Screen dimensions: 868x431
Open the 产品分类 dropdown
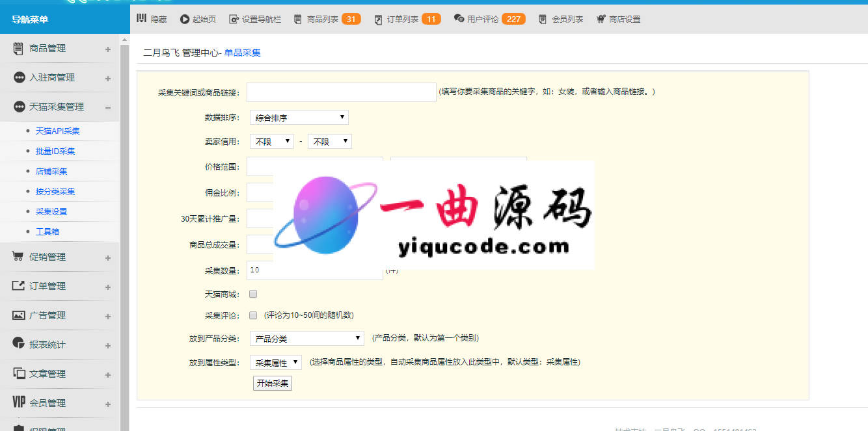tap(306, 339)
